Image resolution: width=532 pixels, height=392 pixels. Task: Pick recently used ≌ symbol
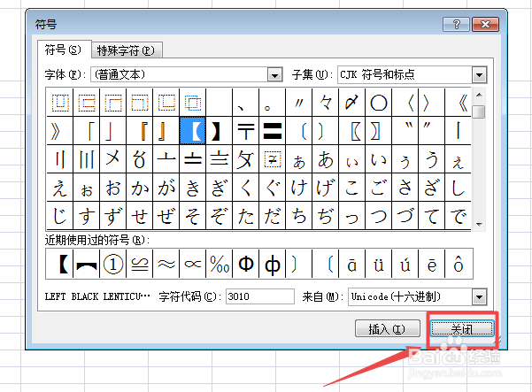pyautogui.click(x=139, y=264)
